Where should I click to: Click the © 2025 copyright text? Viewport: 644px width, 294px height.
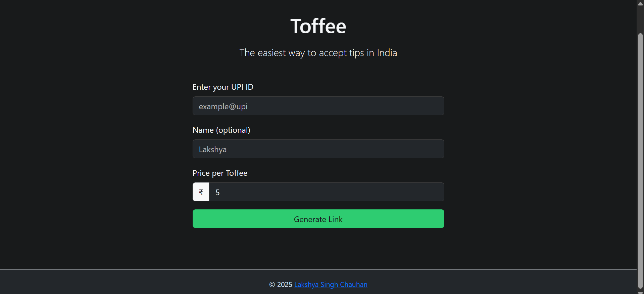280,284
